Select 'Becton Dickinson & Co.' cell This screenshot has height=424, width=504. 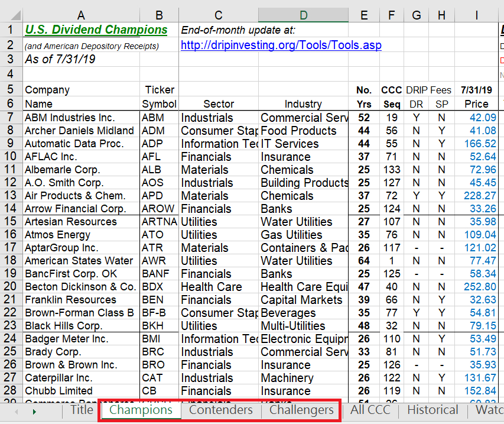82,287
